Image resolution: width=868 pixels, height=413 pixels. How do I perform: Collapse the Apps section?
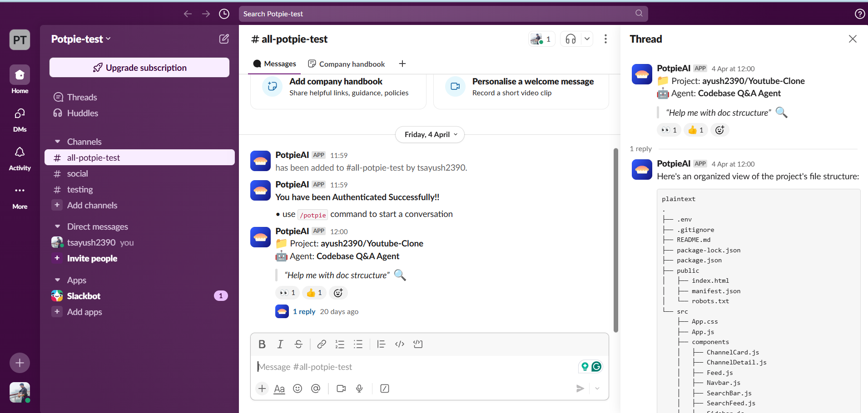(x=58, y=280)
